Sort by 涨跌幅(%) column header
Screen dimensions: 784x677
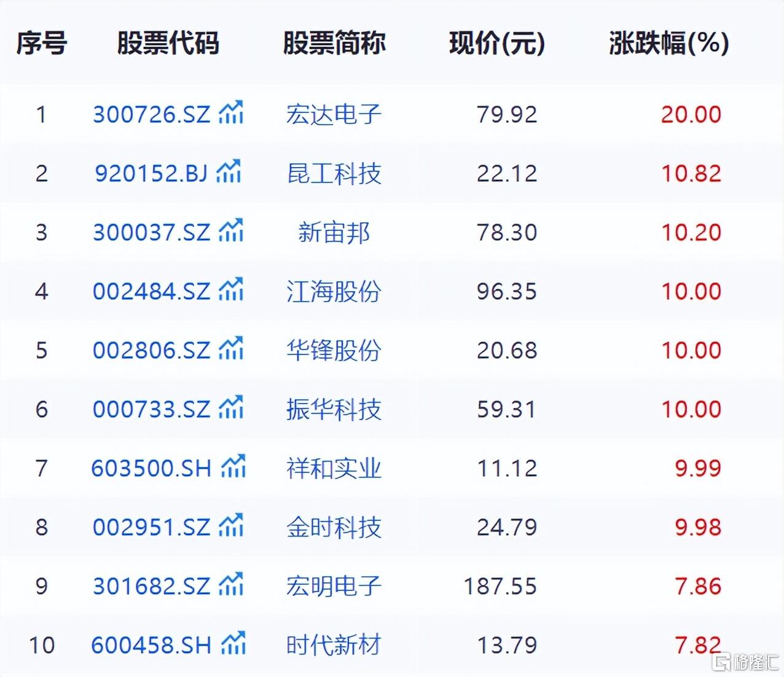[x=669, y=43]
